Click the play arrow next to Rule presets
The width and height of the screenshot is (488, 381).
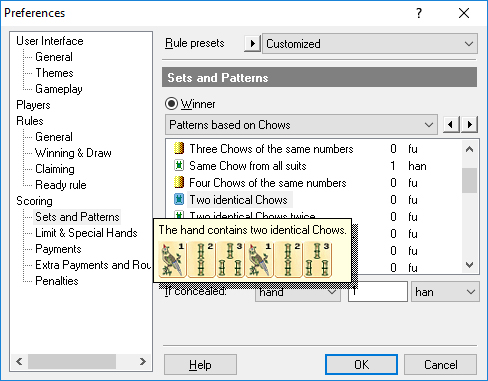pos(252,43)
